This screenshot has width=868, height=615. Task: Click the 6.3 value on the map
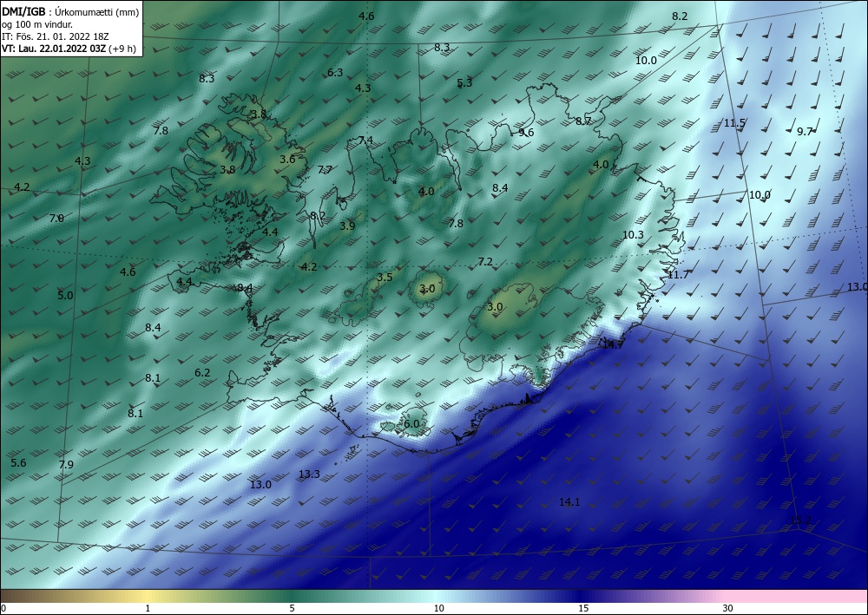(335, 73)
